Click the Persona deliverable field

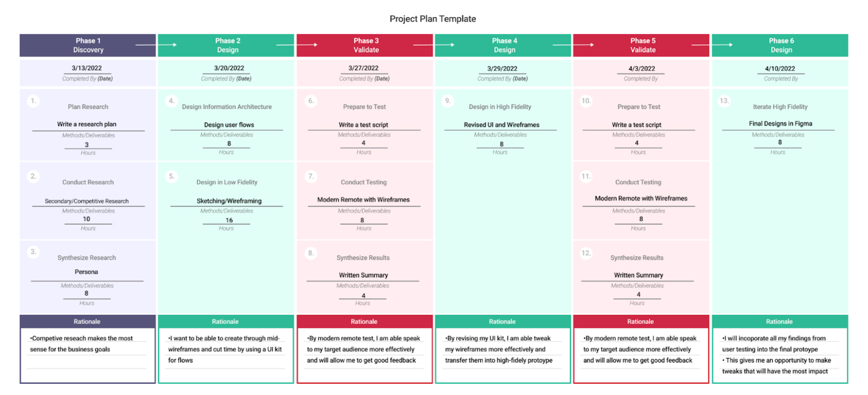pyautogui.click(x=87, y=272)
